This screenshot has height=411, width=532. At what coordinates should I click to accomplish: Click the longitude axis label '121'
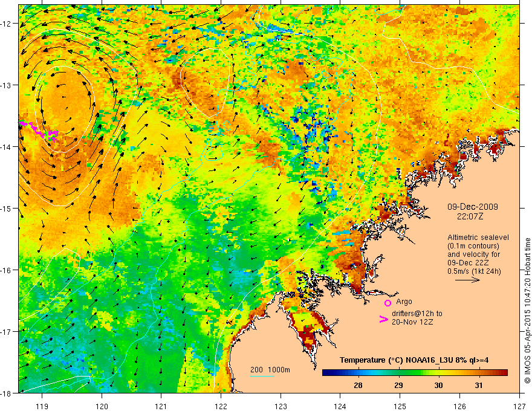[x=161, y=406]
